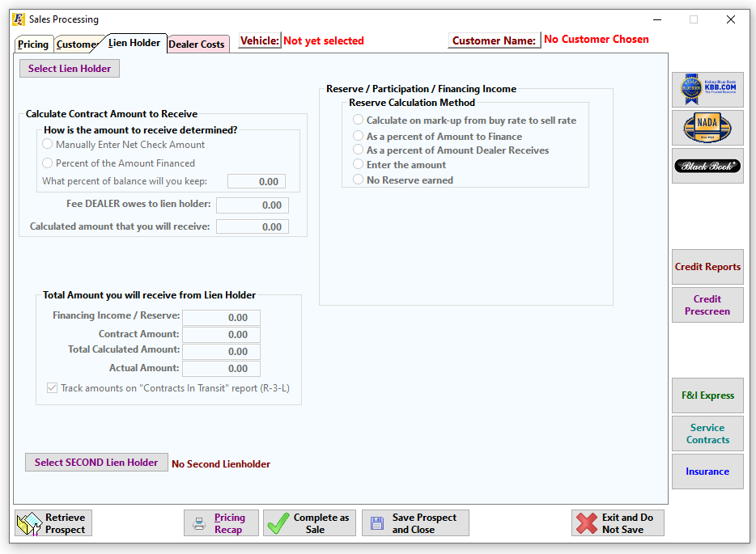Image resolution: width=756 pixels, height=554 pixels.
Task: Click the Total Calculated Amount field
Action: (x=221, y=352)
